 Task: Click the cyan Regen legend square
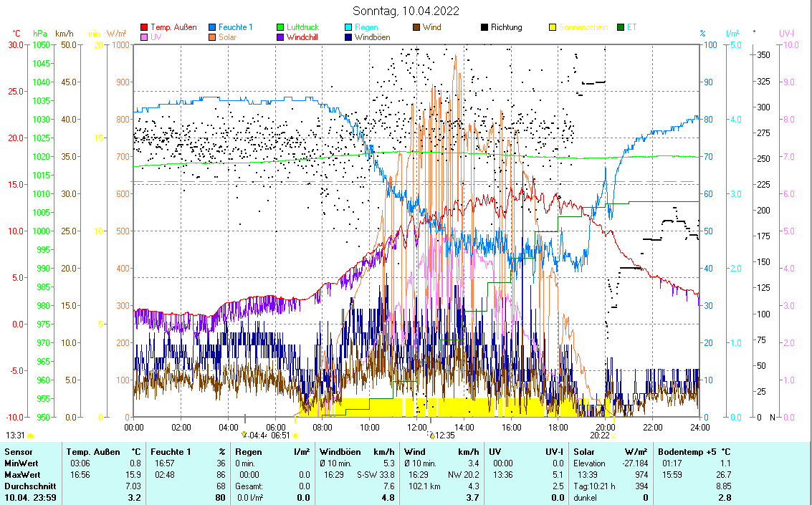pyautogui.click(x=348, y=28)
